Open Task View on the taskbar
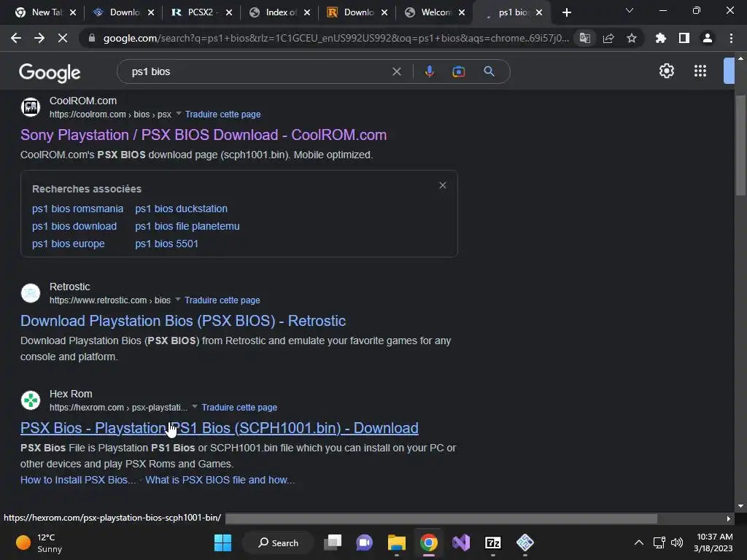 (333, 542)
